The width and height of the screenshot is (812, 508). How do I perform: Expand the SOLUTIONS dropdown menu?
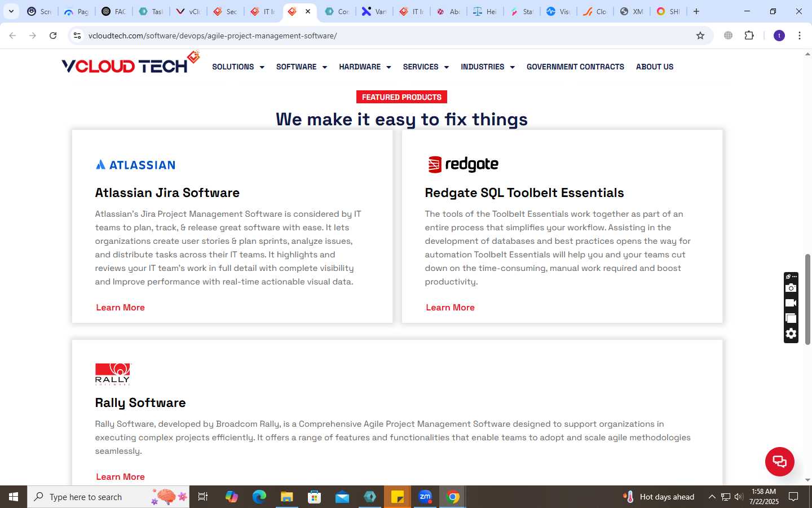tap(238, 67)
